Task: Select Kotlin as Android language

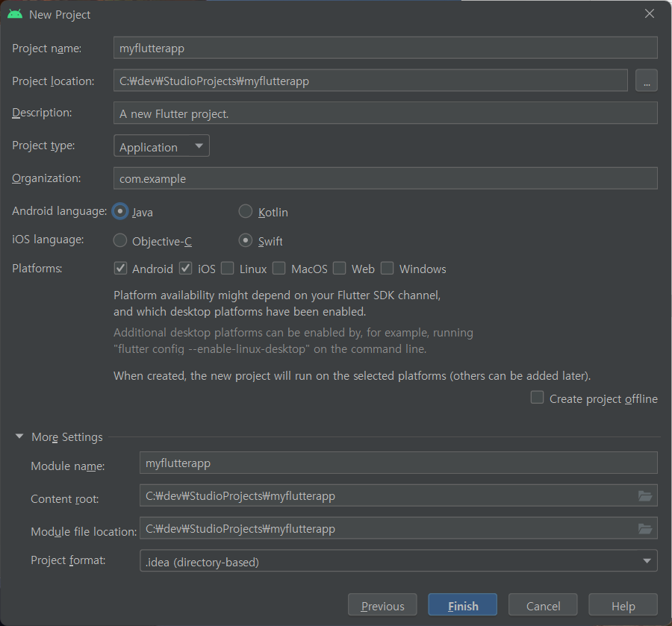Action: coord(245,211)
